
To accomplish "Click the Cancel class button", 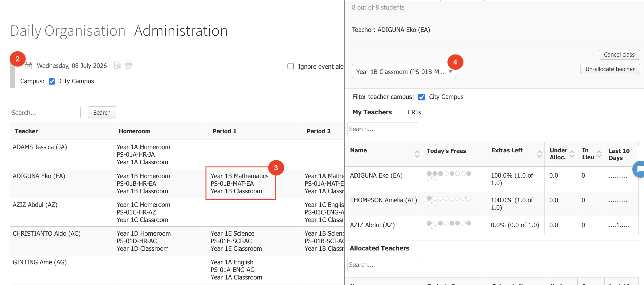I will (619, 55).
